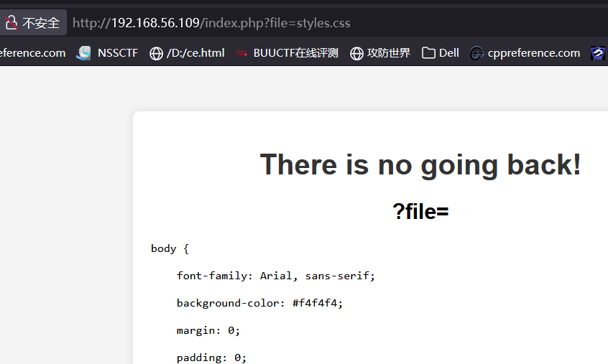The height and width of the screenshot is (364, 608).
Task: Click the 'background-color: #f4f4f4;' line
Action: coord(259,303)
